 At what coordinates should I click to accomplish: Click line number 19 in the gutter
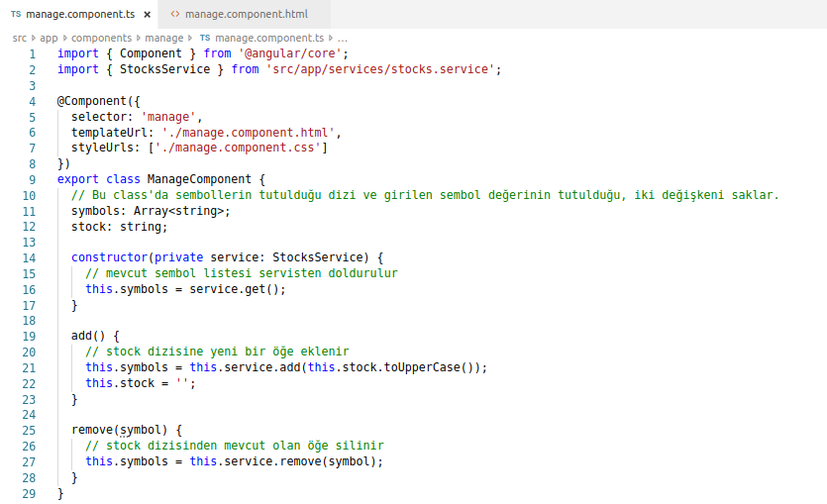coord(29,337)
